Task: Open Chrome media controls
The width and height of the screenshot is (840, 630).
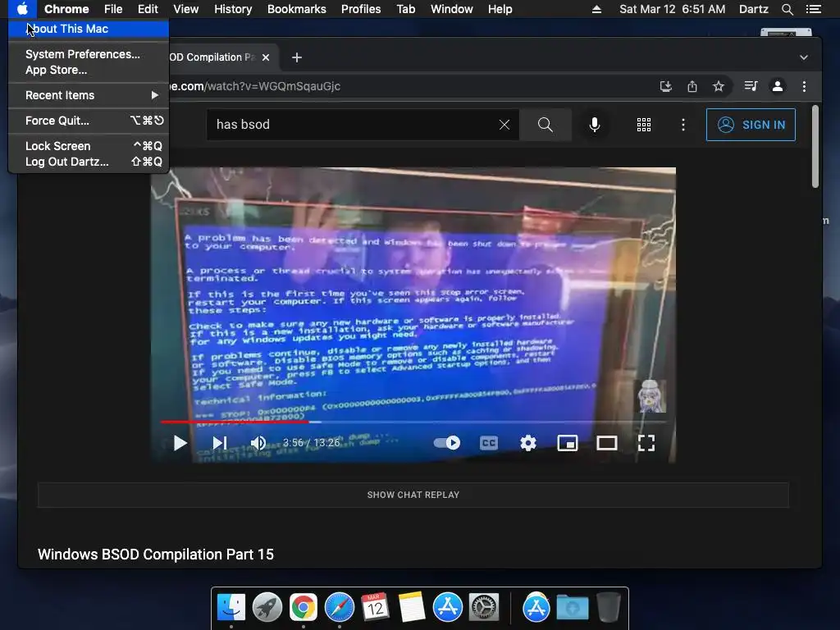Action: pos(751,86)
